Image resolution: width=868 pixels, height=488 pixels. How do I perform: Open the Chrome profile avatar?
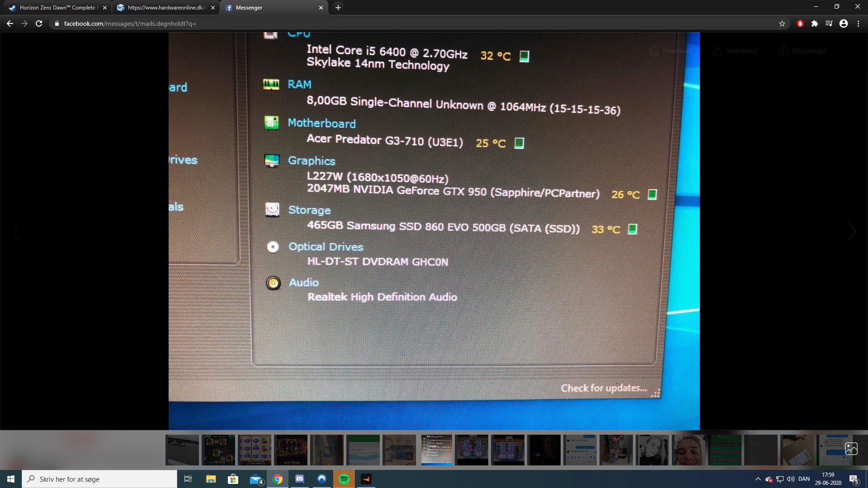[844, 23]
